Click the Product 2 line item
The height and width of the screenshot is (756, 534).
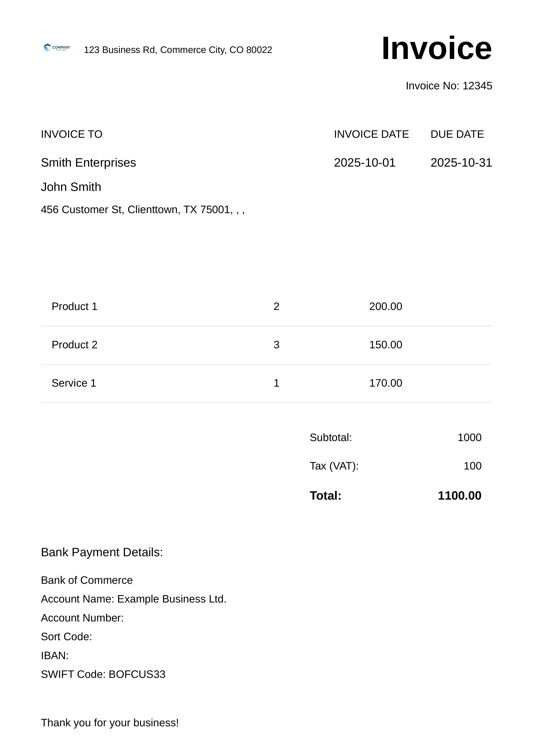click(x=74, y=345)
